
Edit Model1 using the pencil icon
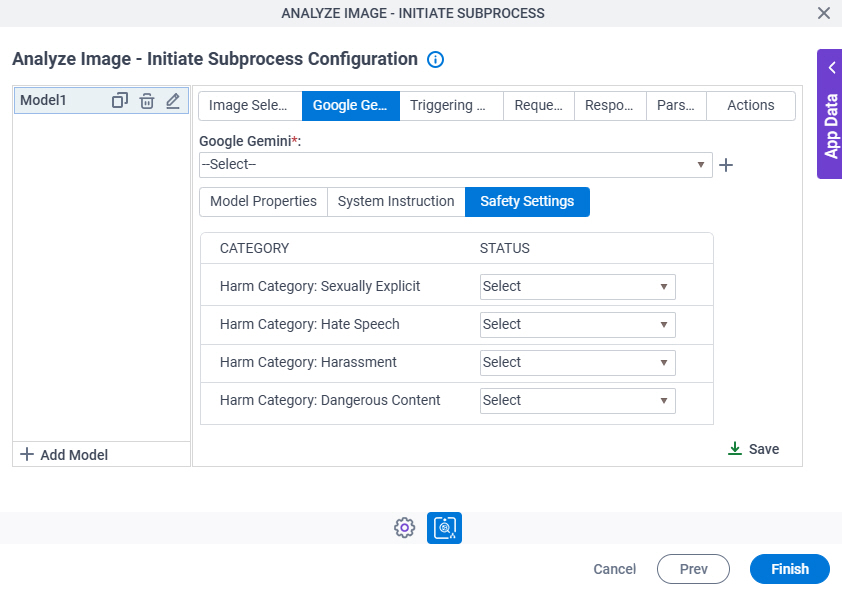[x=173, y=100]
